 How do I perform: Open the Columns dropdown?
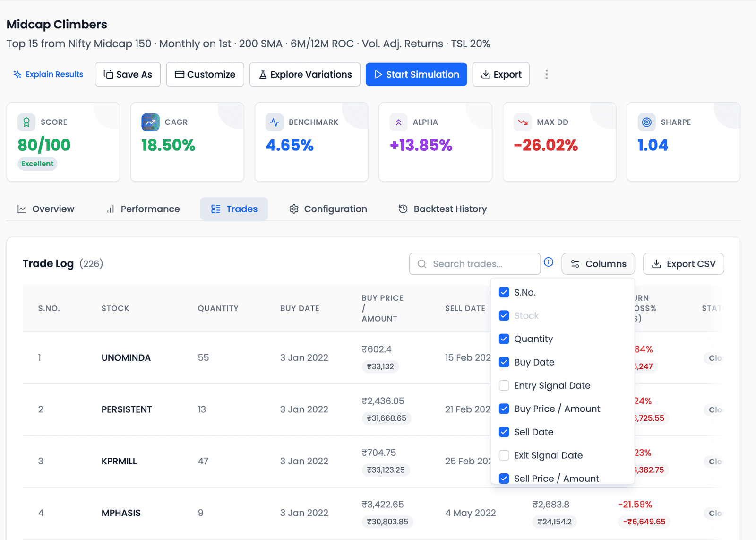pyautogui.click(x=598, y=264)
